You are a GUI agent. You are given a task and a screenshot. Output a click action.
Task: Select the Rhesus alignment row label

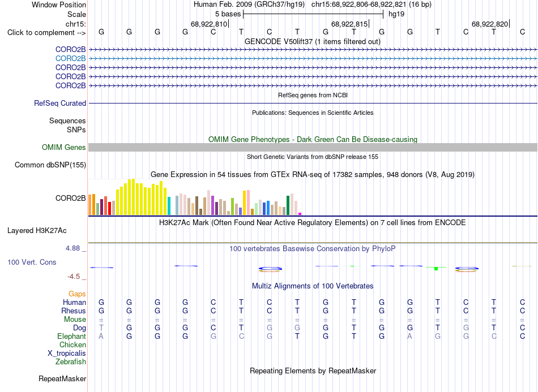click(x=74, y=311)
